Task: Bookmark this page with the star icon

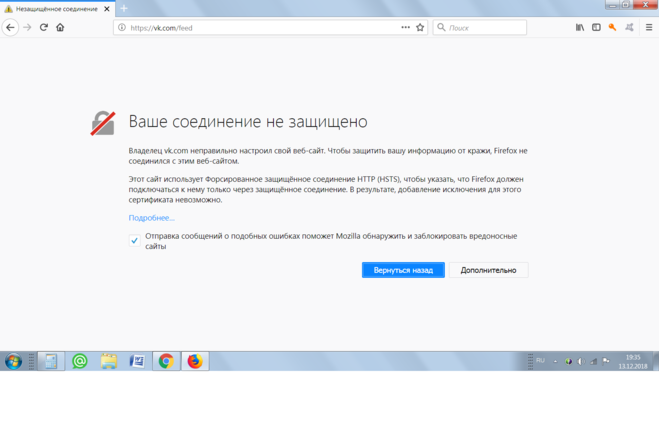Action: (420, 28)
